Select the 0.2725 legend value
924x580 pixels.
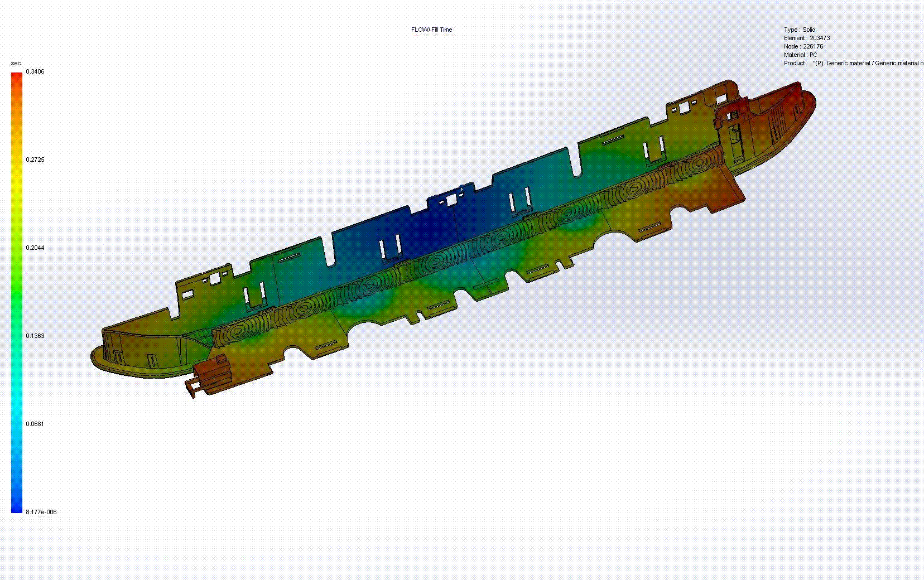(35, 159)
